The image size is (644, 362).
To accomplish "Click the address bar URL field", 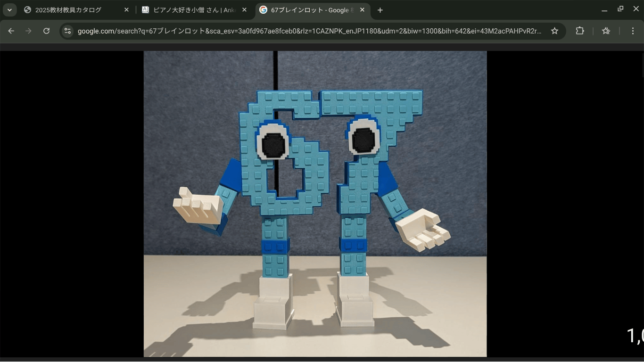I will (309, 31).
